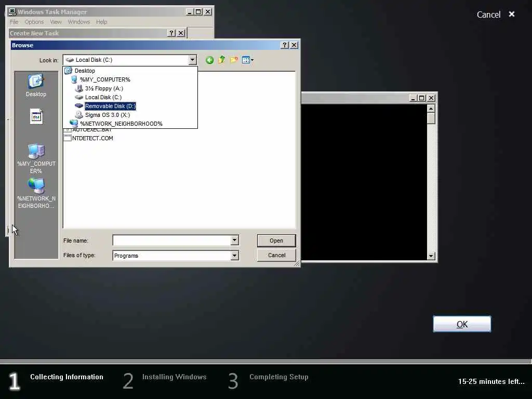Click inside the File name field
The image size is (532, 399).
[171, 241]
